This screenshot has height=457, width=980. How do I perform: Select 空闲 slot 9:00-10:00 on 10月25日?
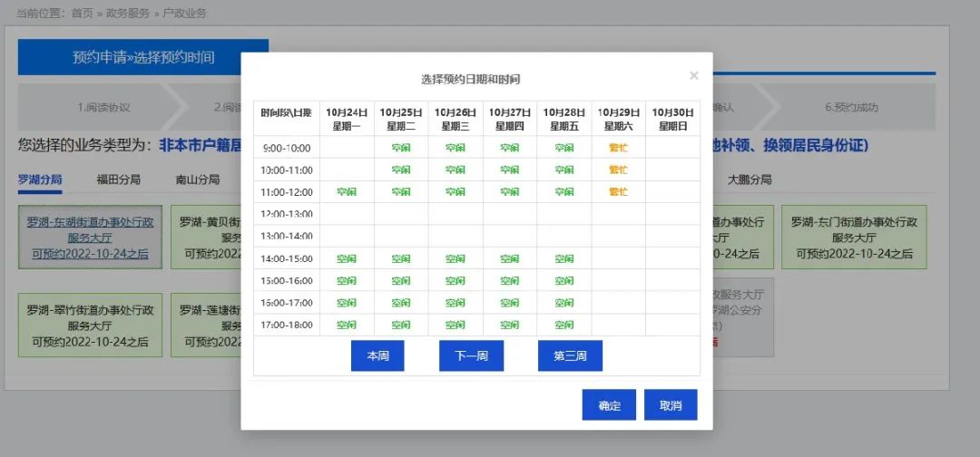pyautogui.click(x=401, y=147)
